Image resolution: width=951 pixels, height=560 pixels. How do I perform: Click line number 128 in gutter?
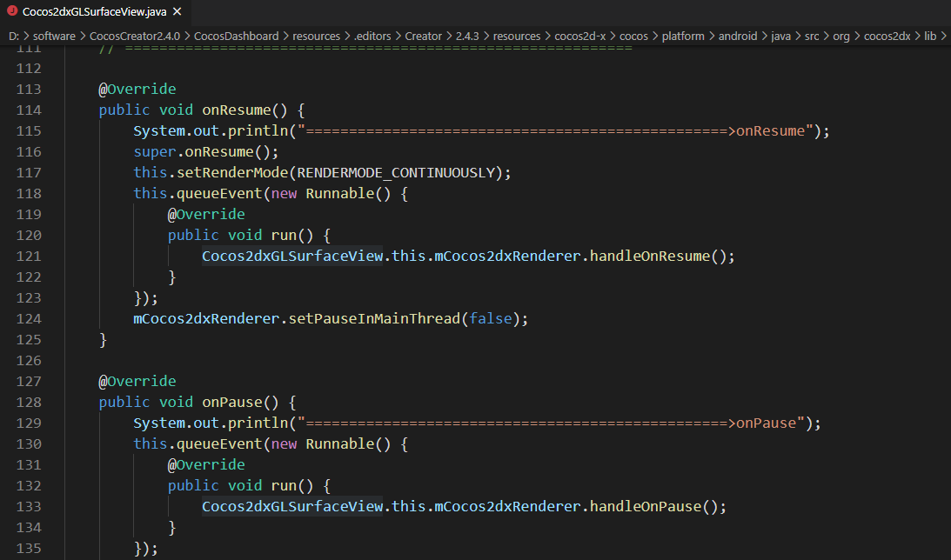click(x=29, y=403)
